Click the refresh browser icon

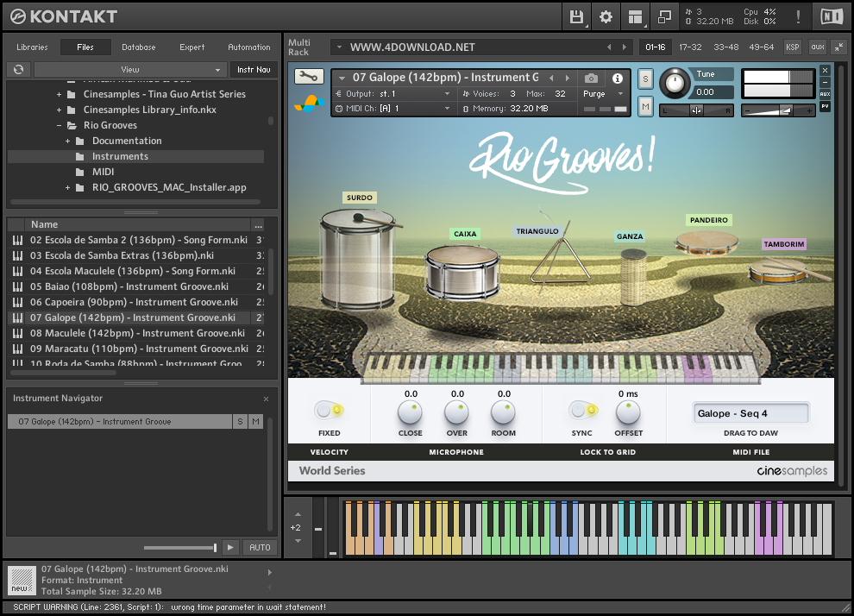point(18,70)
